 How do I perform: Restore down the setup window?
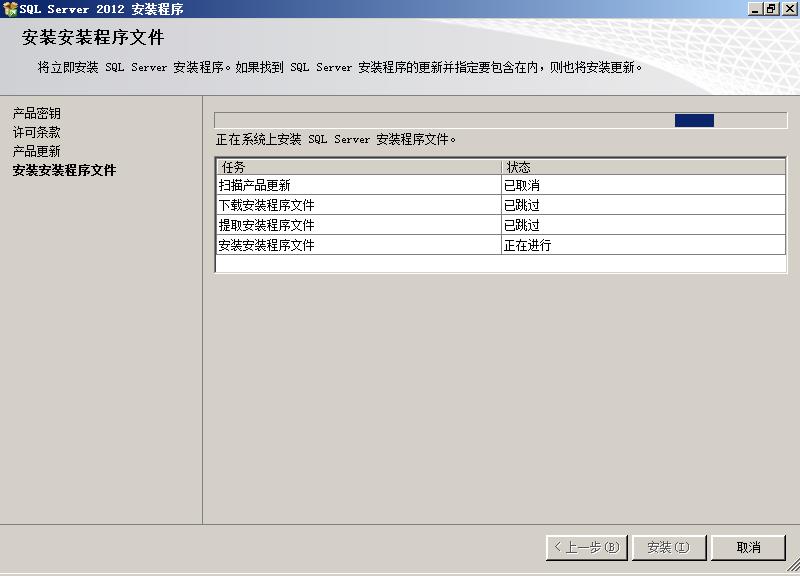point(771,9)
